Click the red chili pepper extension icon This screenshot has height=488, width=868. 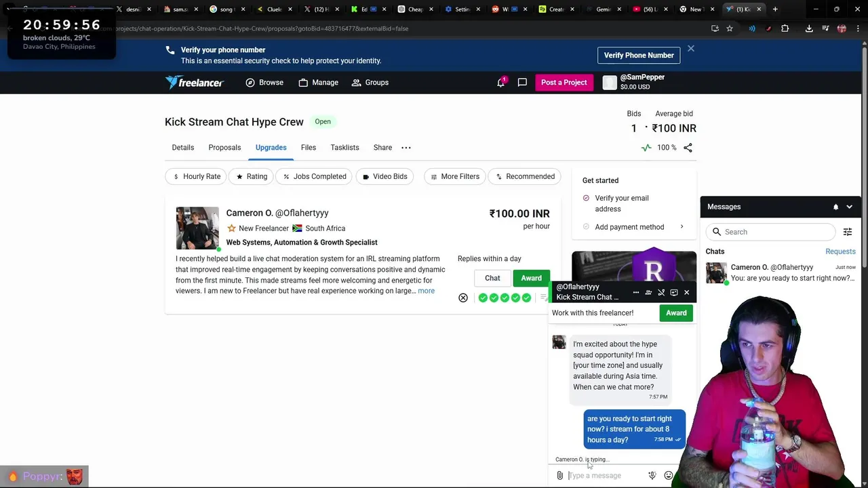coord(768,28)
